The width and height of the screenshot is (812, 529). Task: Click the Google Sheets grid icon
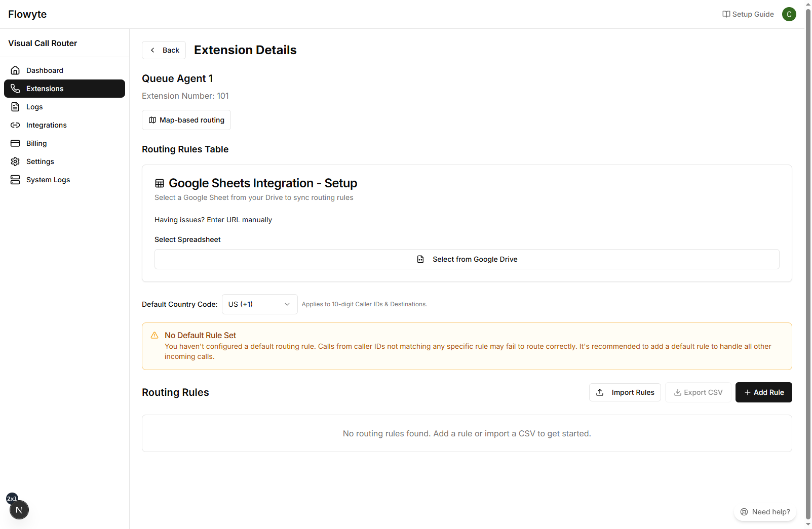pos(159,183)
